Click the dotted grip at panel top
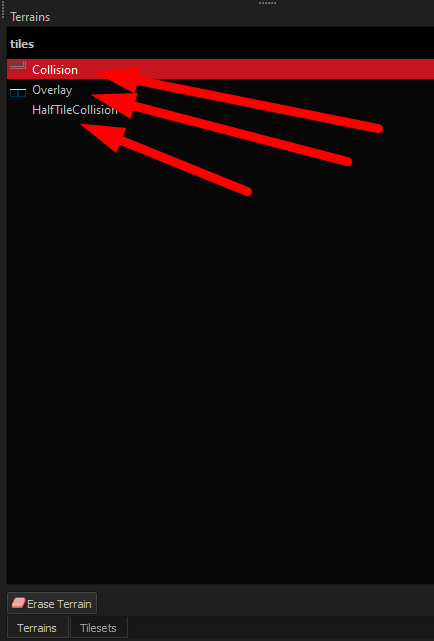 pos(268,3)
